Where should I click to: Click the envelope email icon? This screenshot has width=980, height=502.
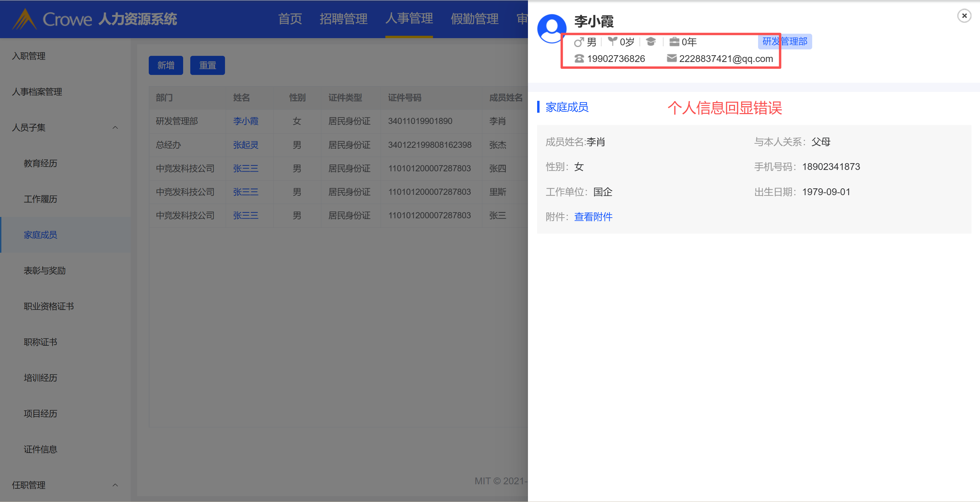point(672,58)
